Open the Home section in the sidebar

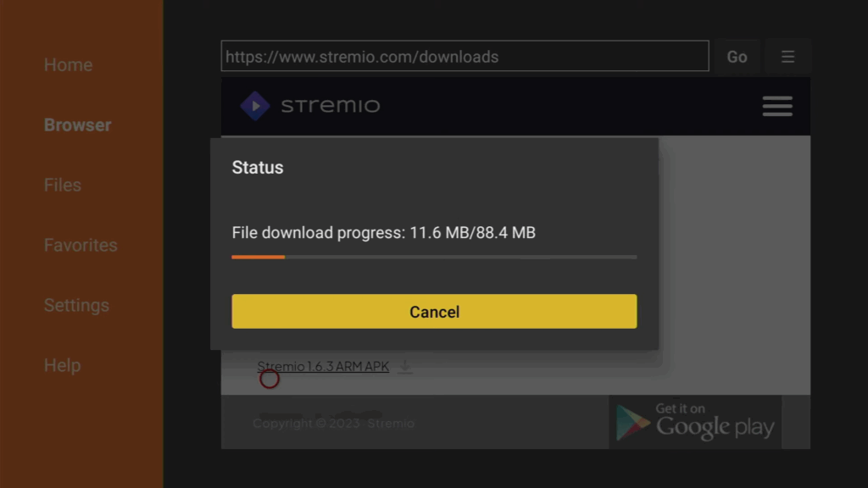point(68,64)
